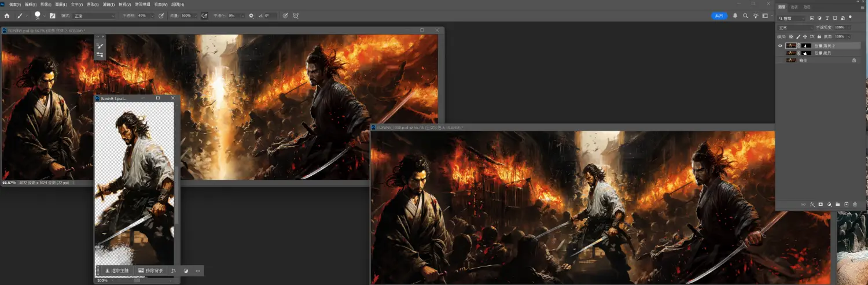Hide the 背景 拷貝 2 layer
Image resolution: width=868 pixels, height=285 pixels.
tap(780, 46)
